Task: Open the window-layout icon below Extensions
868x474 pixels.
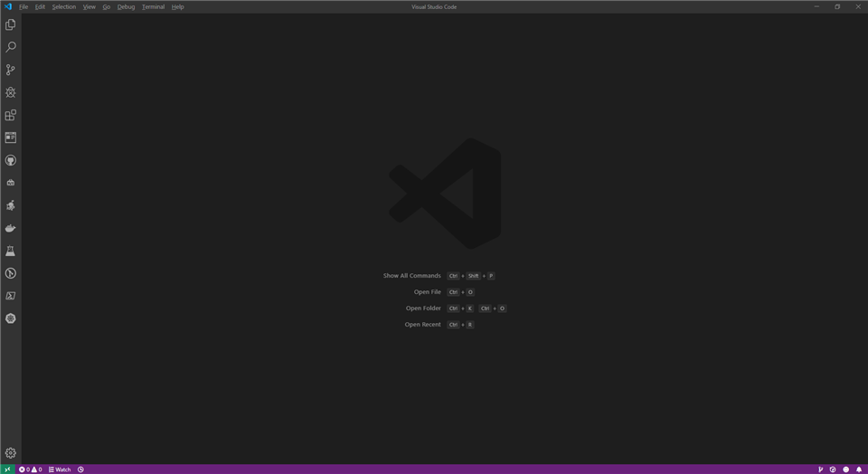Action: pyautogui.click(x=11, y=137)
